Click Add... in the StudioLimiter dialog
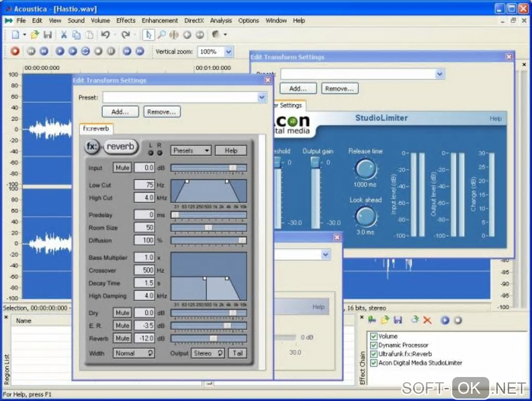The height and width of the screenshot is (401, 532). coord(298,89)
